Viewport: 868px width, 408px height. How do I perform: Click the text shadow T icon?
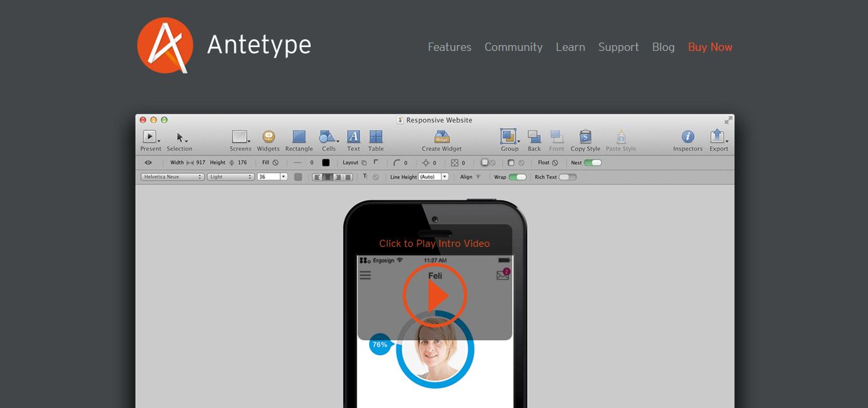(365, 177)
